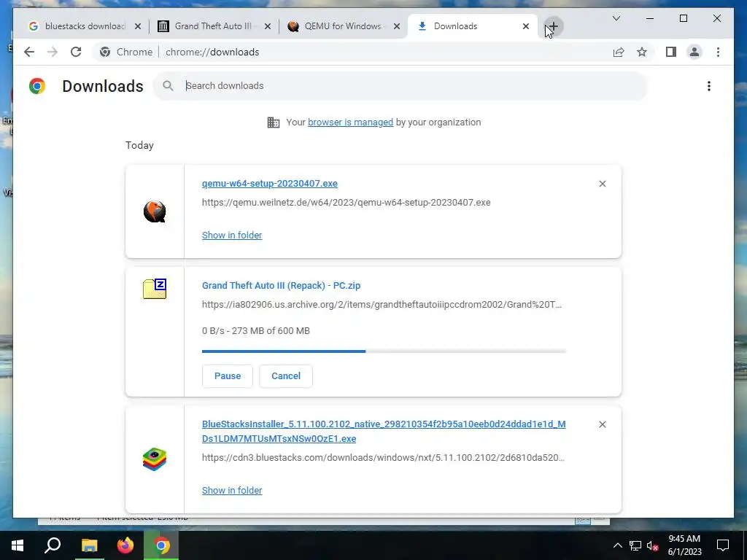
Task: Reload the downloads page
Action: point(76,52)
